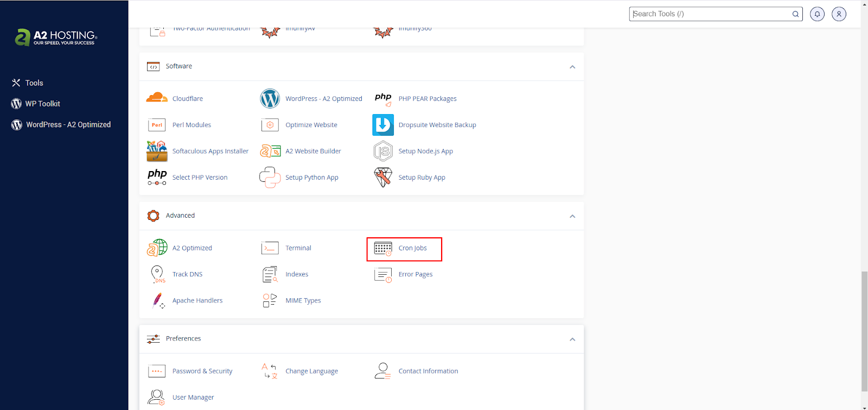Open the Error Pages icon
Image resolution: width=868 pixels, height=410 pixels.
coord(383,275)
